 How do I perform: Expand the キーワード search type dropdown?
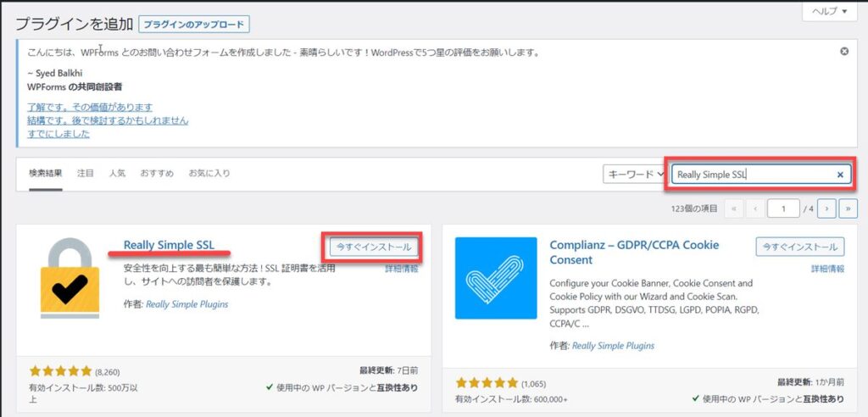pos(636,175)
